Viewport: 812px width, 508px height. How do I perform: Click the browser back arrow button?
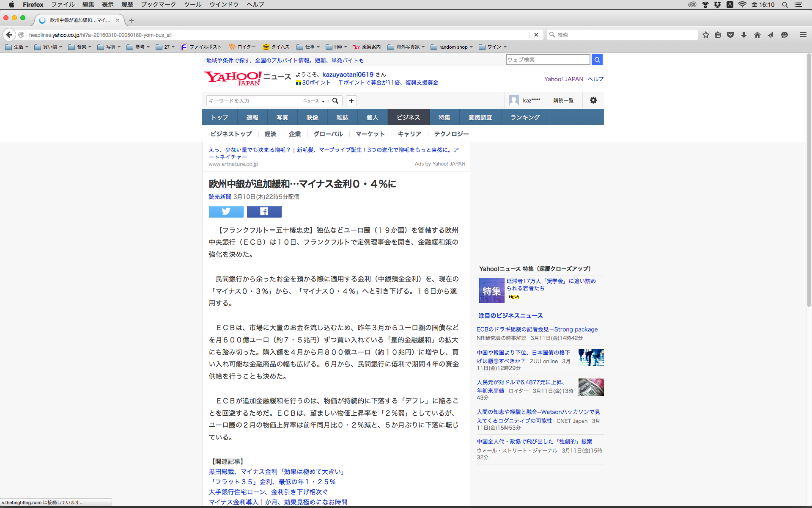(x=9, y=35)
